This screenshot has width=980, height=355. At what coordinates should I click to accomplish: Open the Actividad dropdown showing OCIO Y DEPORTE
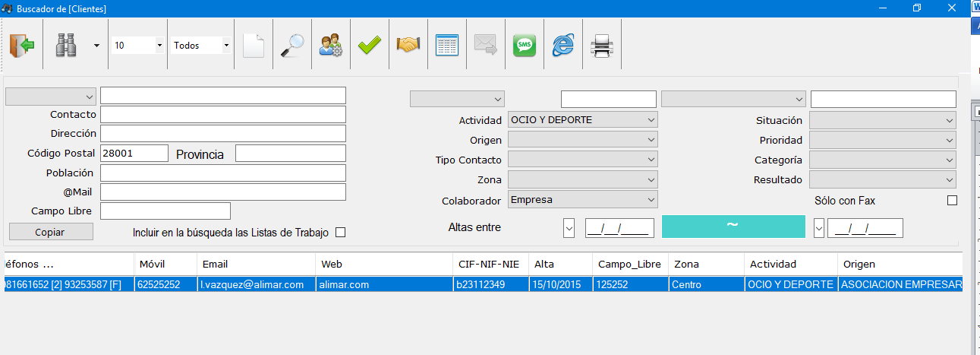pos(583,119)
